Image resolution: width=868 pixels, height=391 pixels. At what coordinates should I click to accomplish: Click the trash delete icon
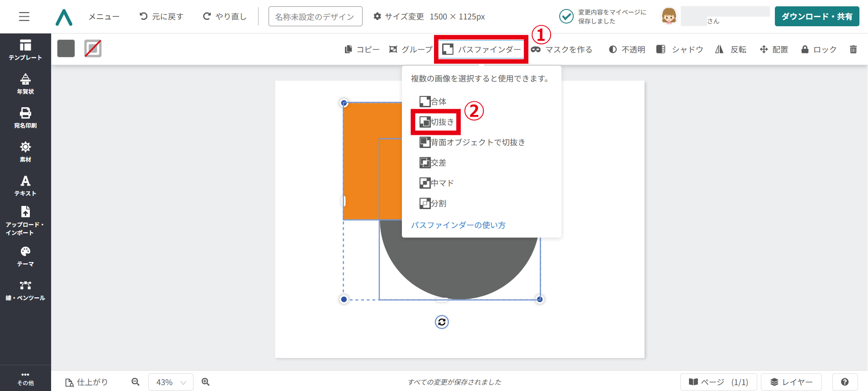point(853,49)
